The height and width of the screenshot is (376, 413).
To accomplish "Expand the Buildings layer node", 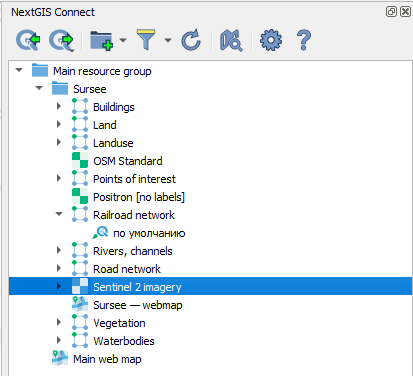I will tap(59, 106).
